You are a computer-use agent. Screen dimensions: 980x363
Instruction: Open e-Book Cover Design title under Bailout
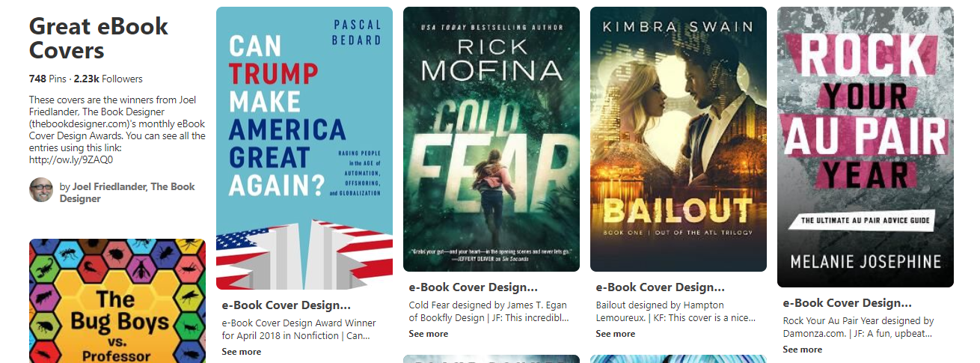(x=661, y=287)
